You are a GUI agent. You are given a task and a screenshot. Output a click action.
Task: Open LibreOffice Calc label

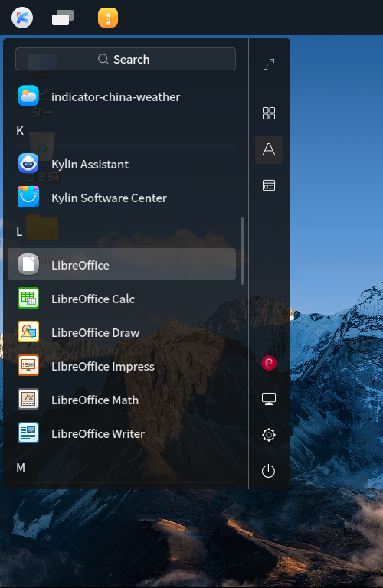[x=93, y=299]
